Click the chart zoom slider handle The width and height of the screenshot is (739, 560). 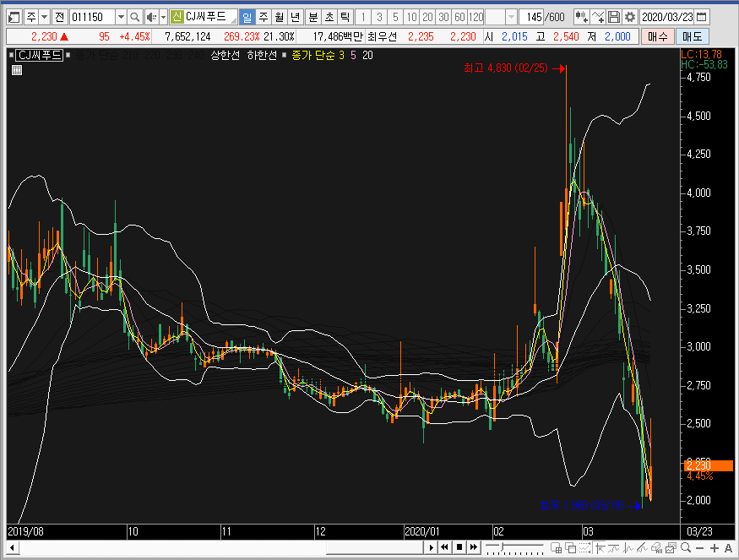pyautogui.click(x=503, y=546)
